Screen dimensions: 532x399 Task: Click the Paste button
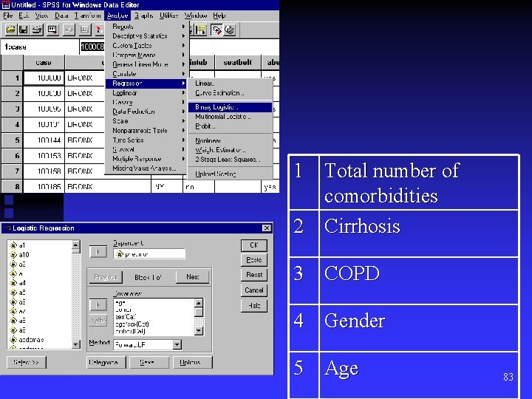253,260
